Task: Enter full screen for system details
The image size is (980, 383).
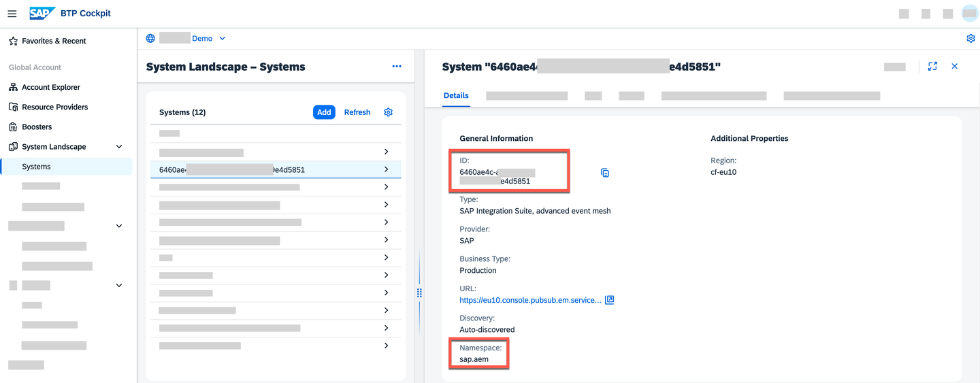Action: (x=932, y=66)
